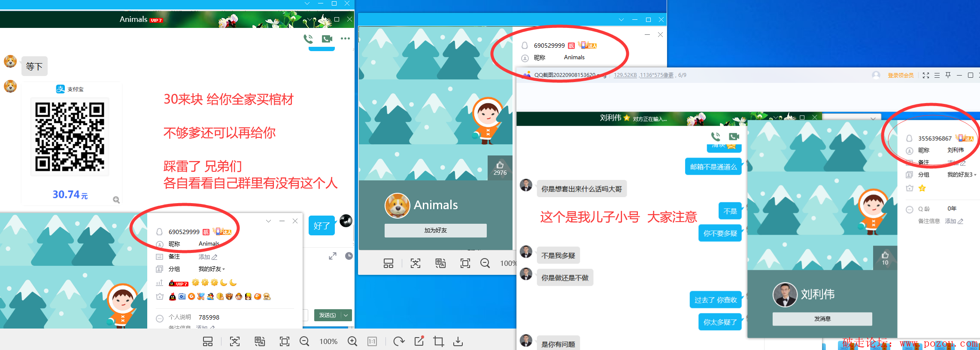This screenshot has height=350, width=980.
Task: Click the 好了 message bubble
Action: (x=322, y=225)
